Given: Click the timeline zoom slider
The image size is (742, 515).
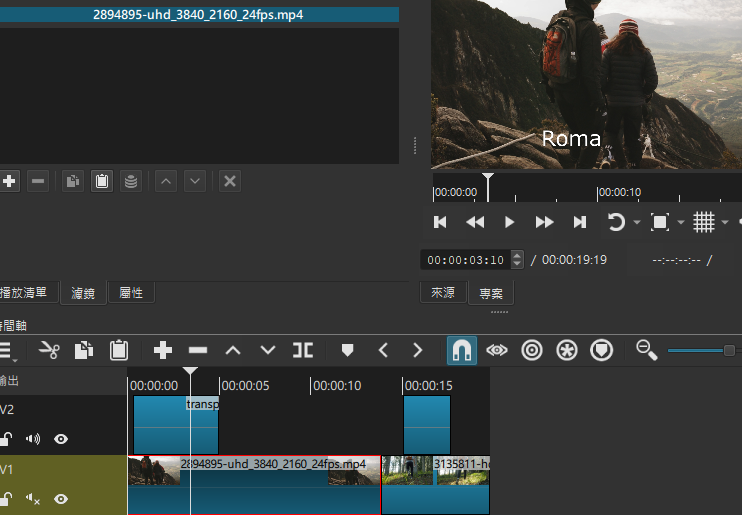Looking at the screenshot, I should [700, 350].
